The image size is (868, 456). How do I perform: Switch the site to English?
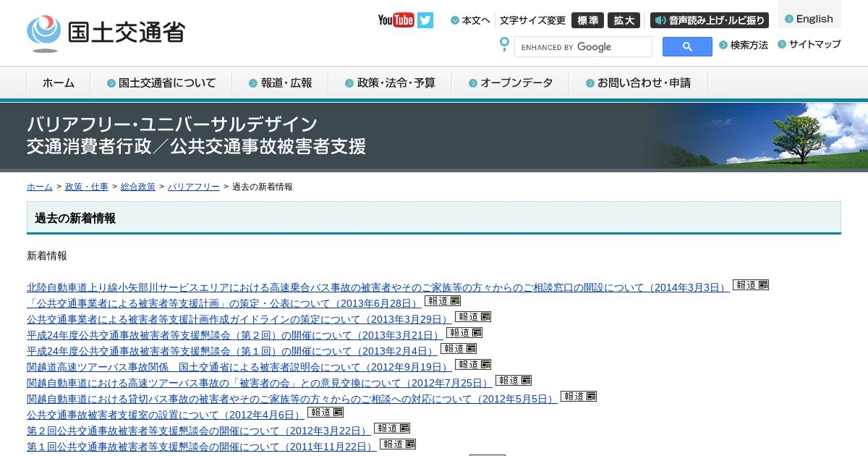(809, 19)
